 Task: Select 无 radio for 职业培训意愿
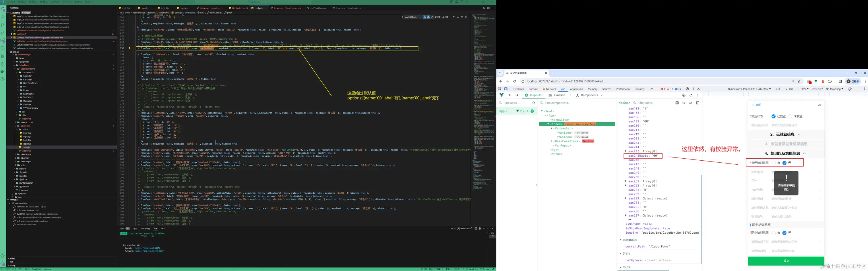tap(784, 233)
